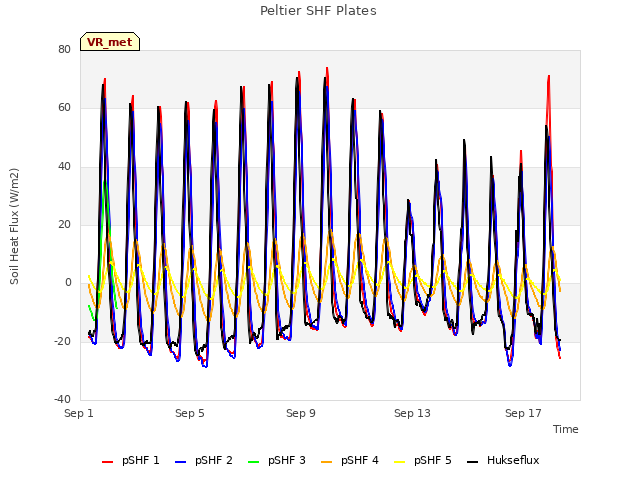Toggle the Hukseflux legend label
This screenshot has height=480, width=640.
(x=513, y=460)
